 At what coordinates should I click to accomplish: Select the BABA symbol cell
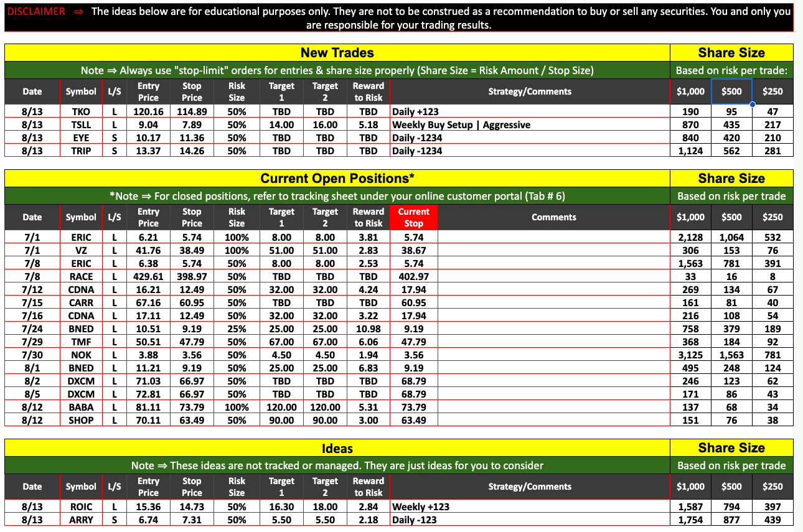tap(81, 407)
